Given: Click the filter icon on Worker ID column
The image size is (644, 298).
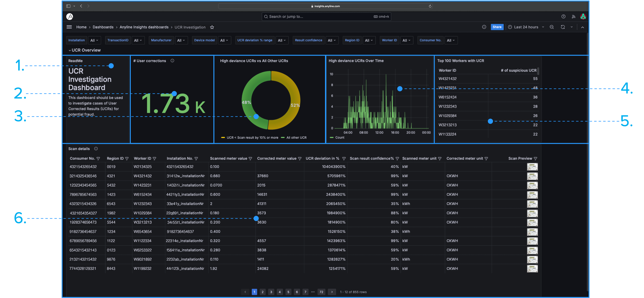Looking at the screenshot, I should point(154,159).
